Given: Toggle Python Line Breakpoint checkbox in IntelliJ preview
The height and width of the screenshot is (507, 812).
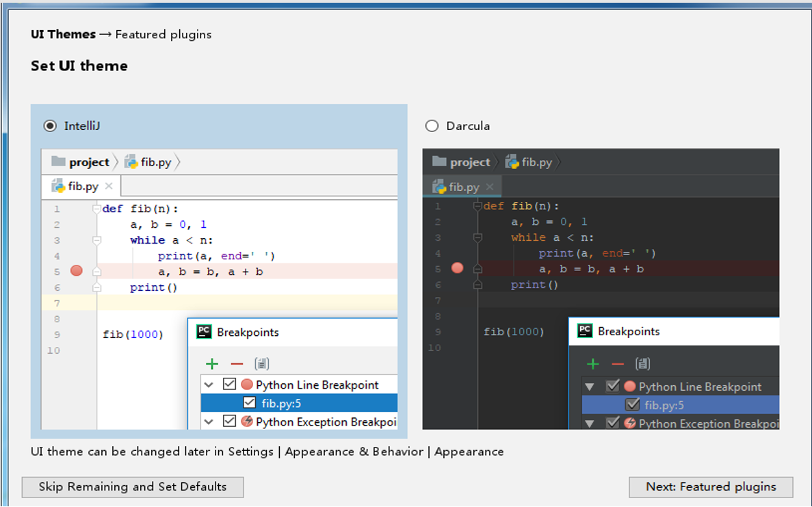Looking at the screenshot, I should coord(229,385).
